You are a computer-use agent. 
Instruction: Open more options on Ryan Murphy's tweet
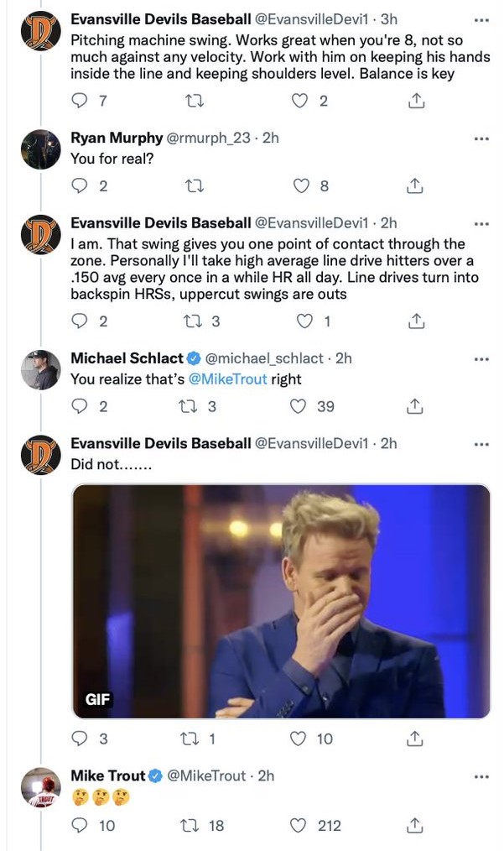click(x=481, y=138)
